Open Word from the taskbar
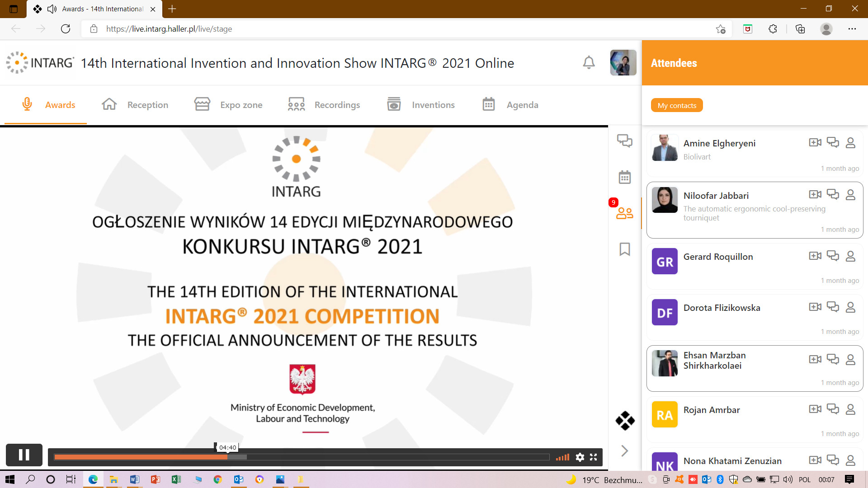 coord(134,479)
